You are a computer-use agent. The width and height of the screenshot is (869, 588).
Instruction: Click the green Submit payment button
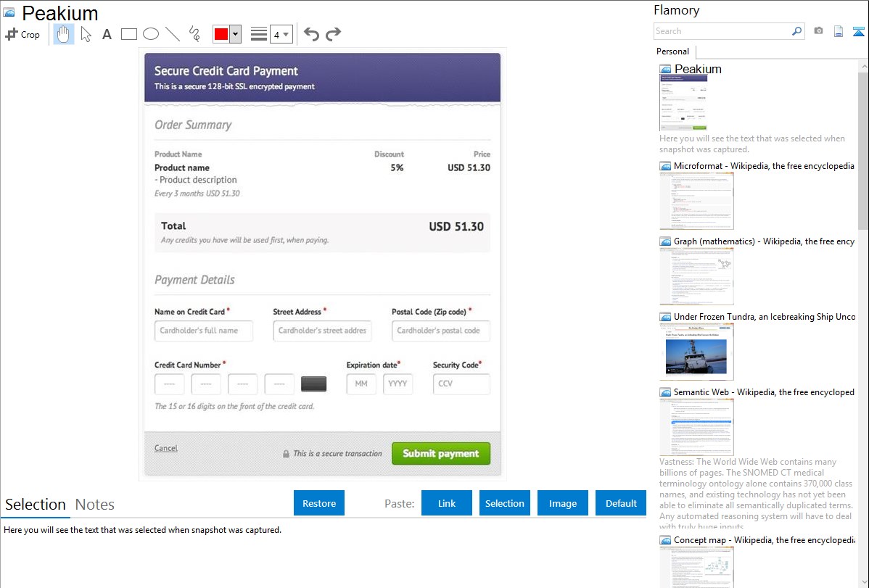point(440,453)
